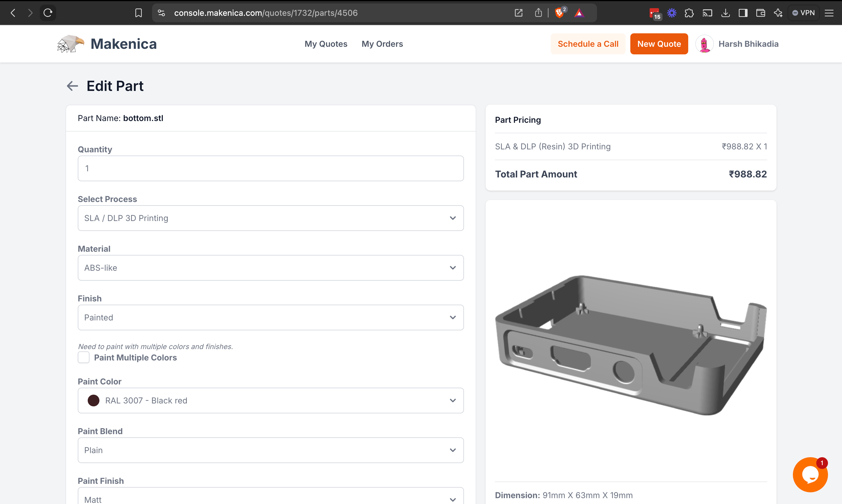
Task: Click the part quantity input field
Action: (x=270, y=168)
